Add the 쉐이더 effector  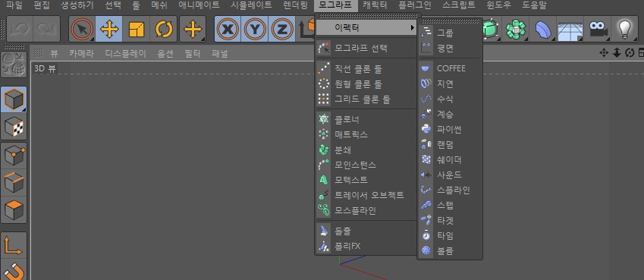pos(450,159)
